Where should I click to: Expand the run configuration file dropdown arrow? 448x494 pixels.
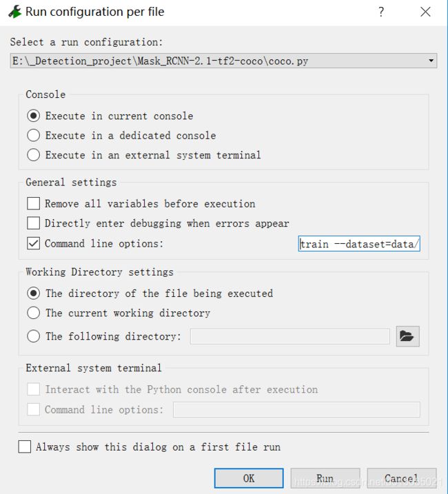(x=431, y=61)
